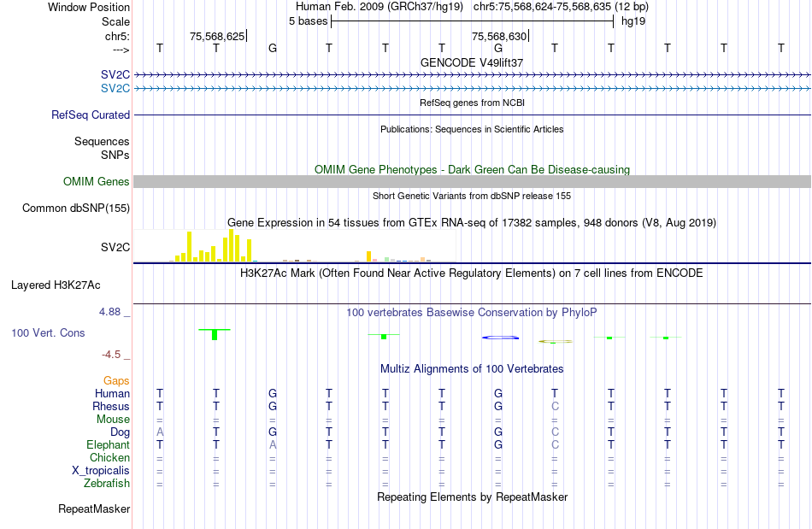Open Short Genetic Variants from dbSNP title
Image resolution: width=812 pixels, height=529 pixels.
(x=472, y=196)
